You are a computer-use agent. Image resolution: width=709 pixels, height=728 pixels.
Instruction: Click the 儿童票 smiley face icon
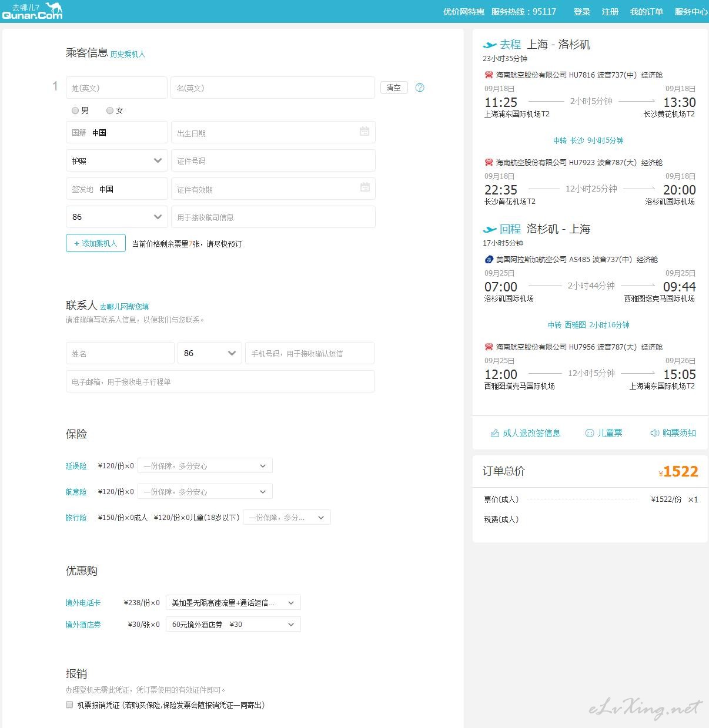[590, 433]
